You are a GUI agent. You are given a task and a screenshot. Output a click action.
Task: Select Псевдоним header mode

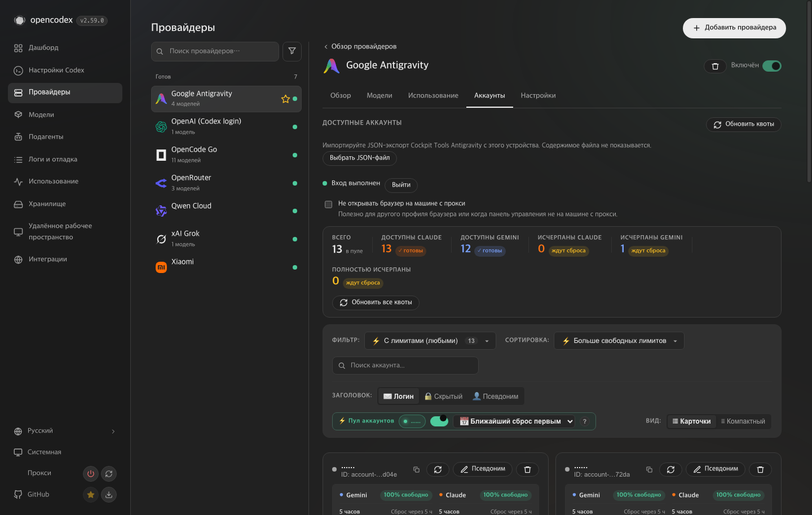(495, 397)
